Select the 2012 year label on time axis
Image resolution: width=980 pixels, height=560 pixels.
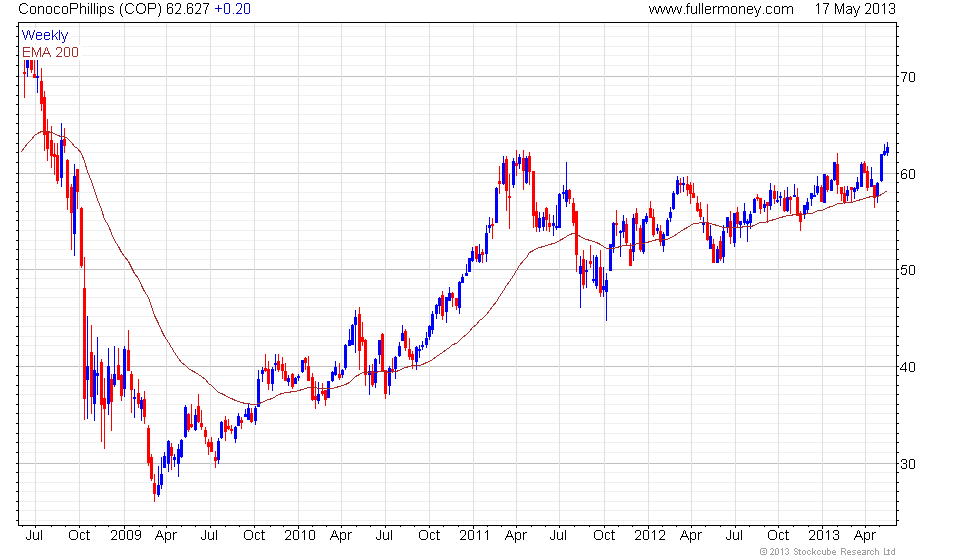(x=650, y=536)
